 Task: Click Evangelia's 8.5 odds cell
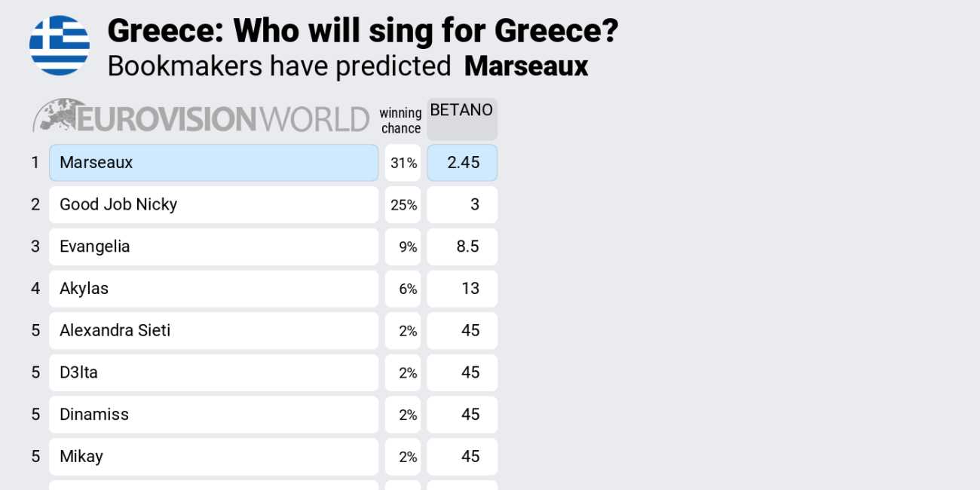[x=462, y=247]
